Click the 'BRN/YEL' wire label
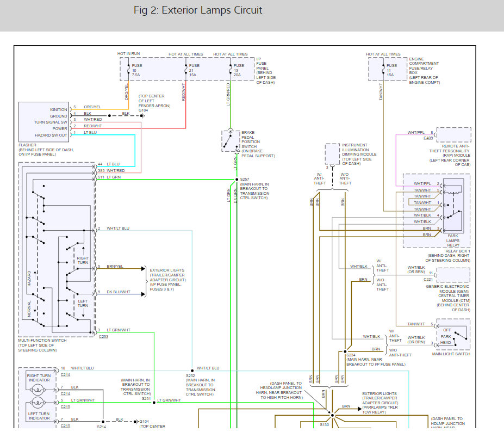 115,266
